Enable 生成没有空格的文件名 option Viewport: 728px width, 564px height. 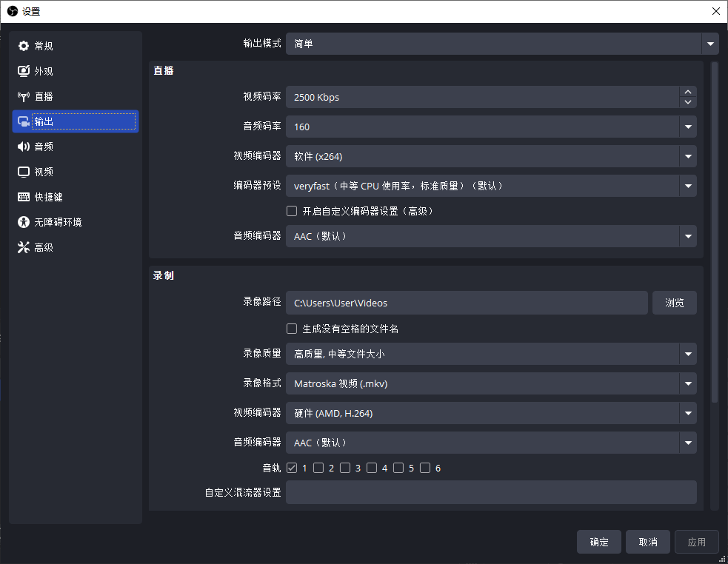[x=292, y=328]
